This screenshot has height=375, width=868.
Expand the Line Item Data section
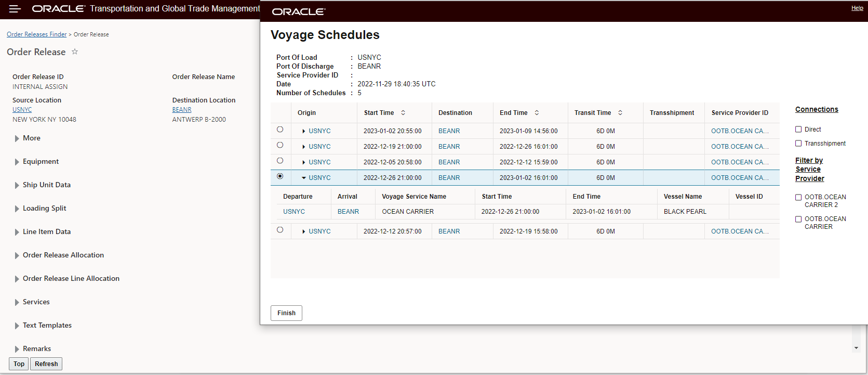(x=17, y=232)
